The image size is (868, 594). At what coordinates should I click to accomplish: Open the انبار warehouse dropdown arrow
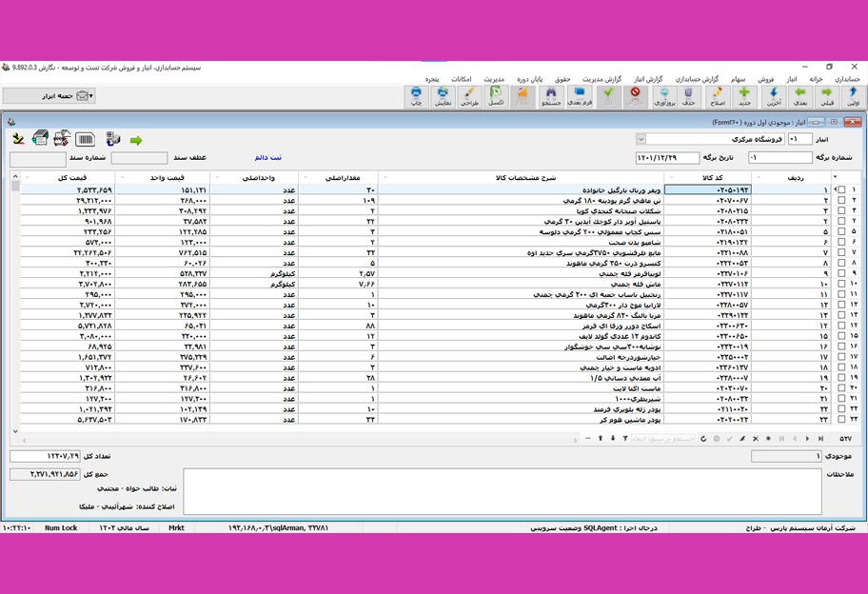[641, 139]
